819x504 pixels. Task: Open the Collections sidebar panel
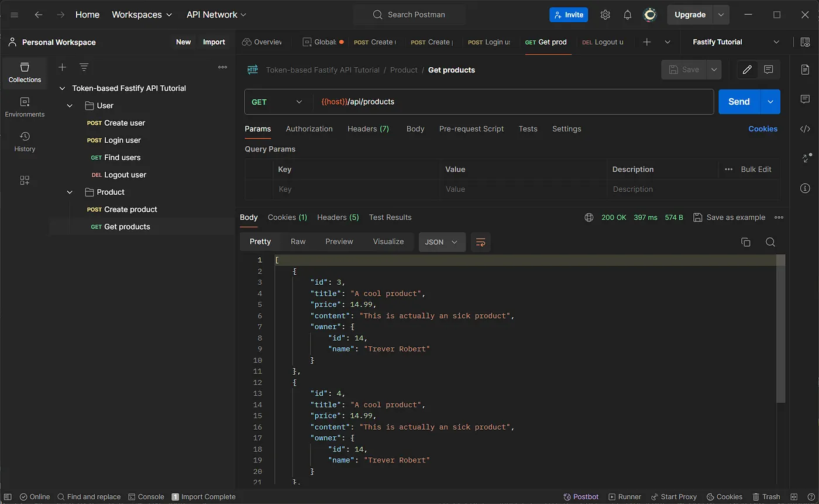(x=25, y=73)
